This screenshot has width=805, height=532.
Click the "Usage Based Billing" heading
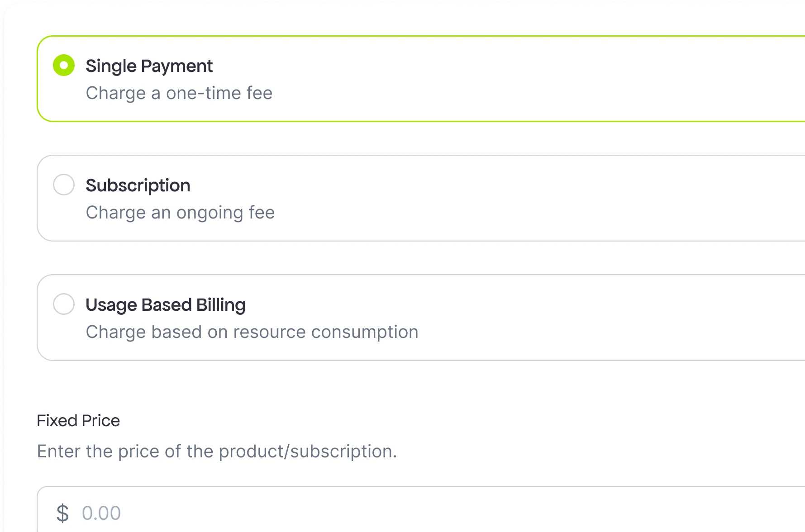(165, 305)
